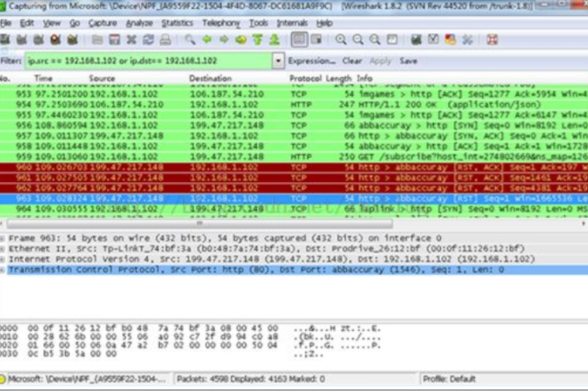The height and width of the screenshot is (391, 588).
Task: Open the Analyze menu
Action: click(x=139, y=23)
